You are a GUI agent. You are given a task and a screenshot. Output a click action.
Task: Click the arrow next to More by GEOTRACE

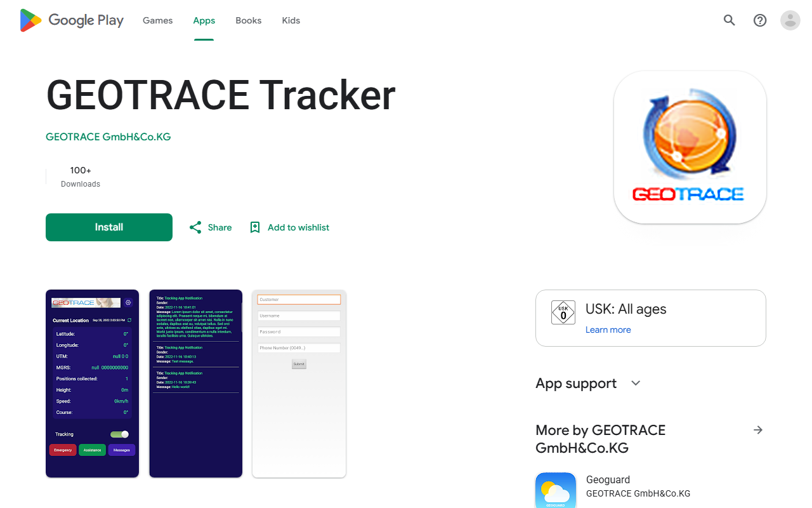758,430
